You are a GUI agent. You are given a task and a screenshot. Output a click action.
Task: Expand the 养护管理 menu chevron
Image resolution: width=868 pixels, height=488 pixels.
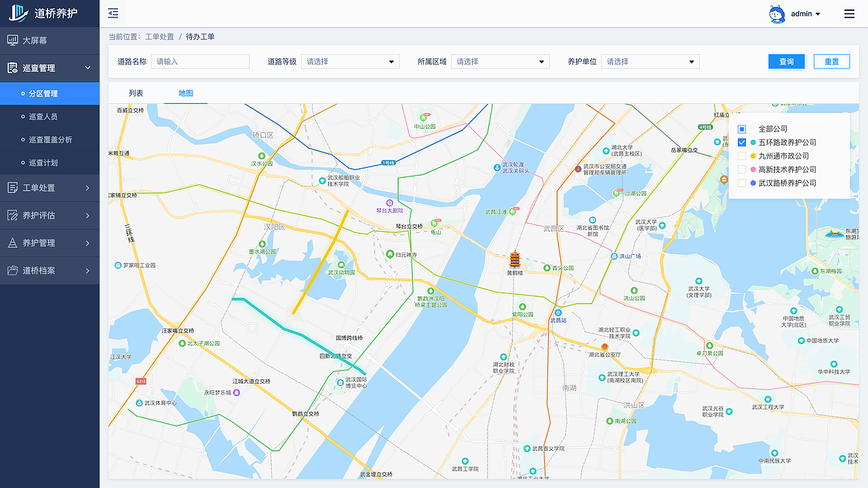87,243
